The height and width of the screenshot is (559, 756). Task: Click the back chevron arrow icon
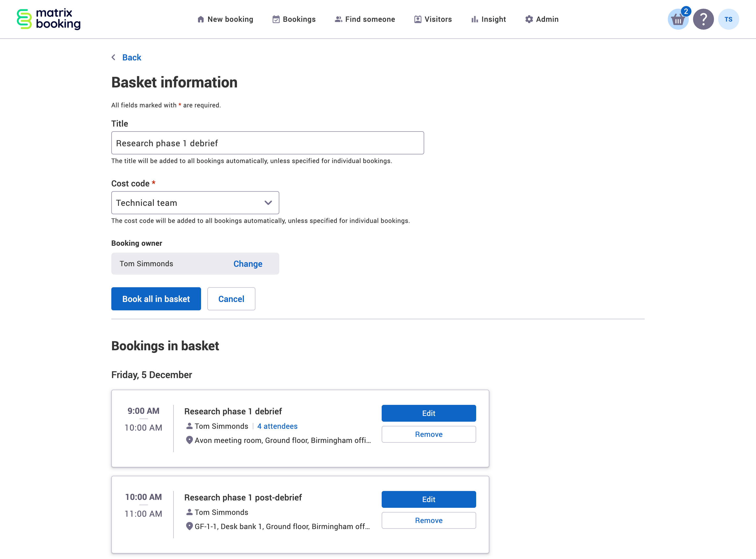[114, 58]
